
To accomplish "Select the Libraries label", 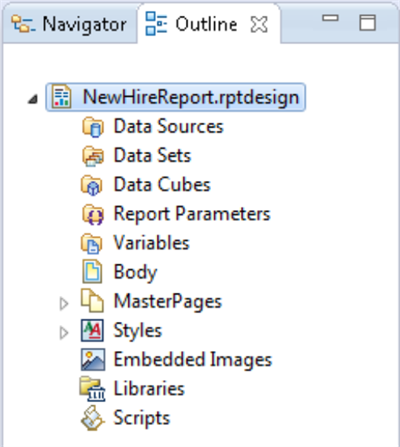I will 149,389.
